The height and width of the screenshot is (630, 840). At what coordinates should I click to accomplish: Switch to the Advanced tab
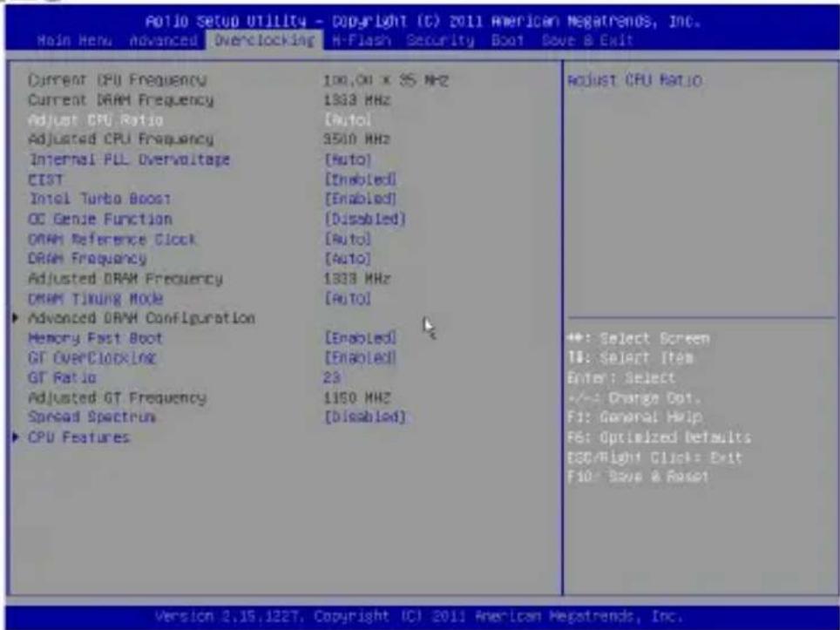click(164, 41)
